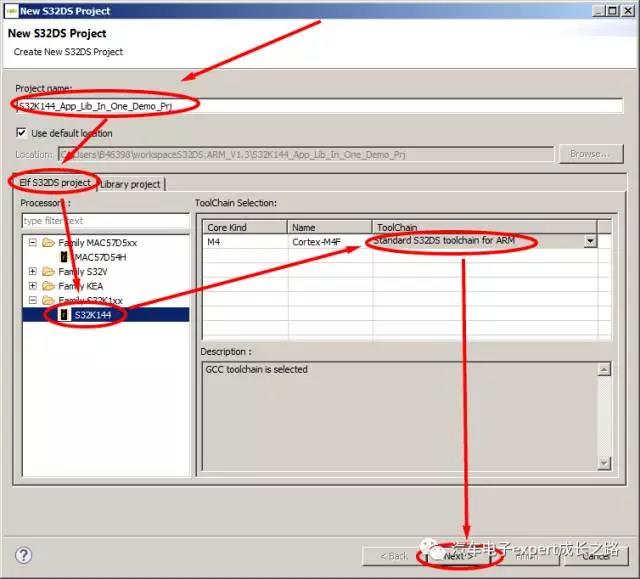Screen dimensions: 640x579
Task: Open the ToolChain dropdown arrow
Action: pyautogui.click(x=590, y=241)
